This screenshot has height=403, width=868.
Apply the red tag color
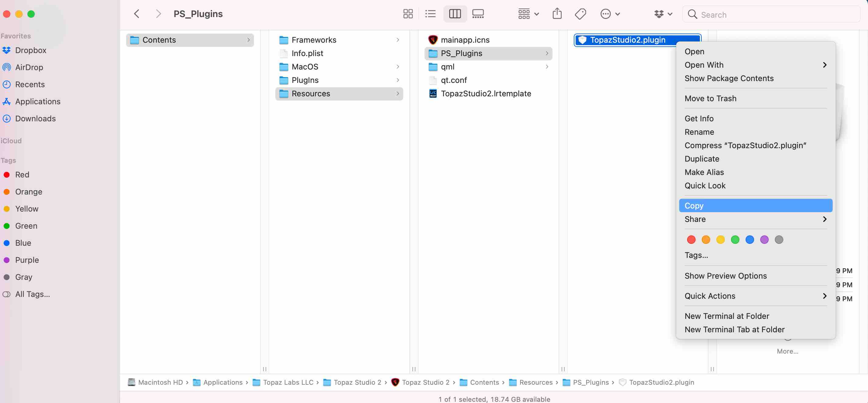click(x=691, y=240)
